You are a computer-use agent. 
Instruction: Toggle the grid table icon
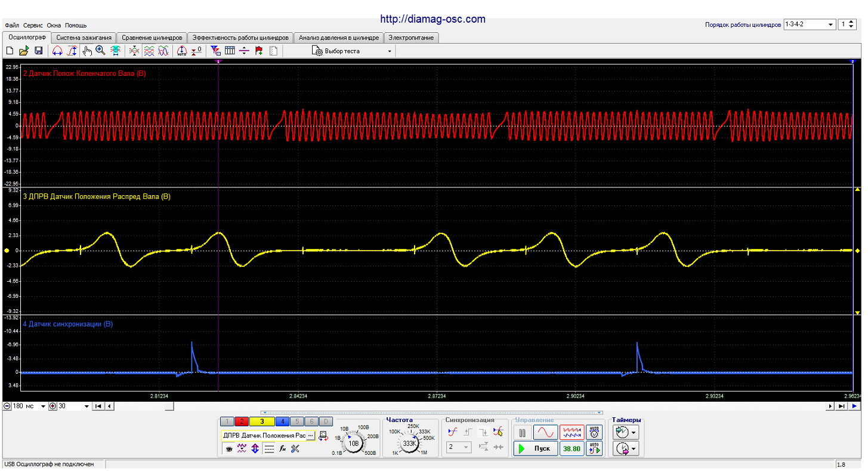point(230,51)
